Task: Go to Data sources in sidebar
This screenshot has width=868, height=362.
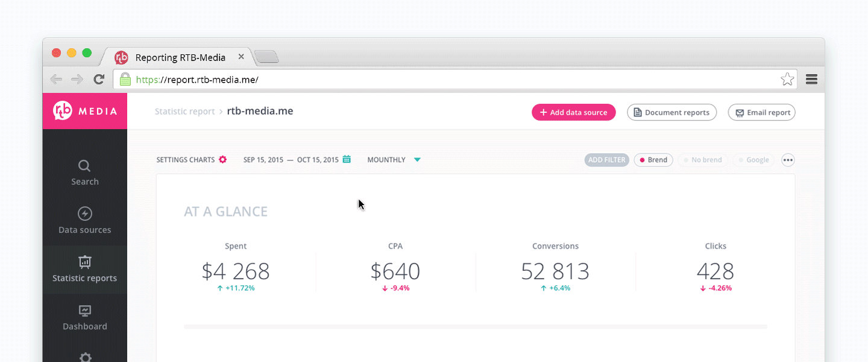Action: (85, 221)
